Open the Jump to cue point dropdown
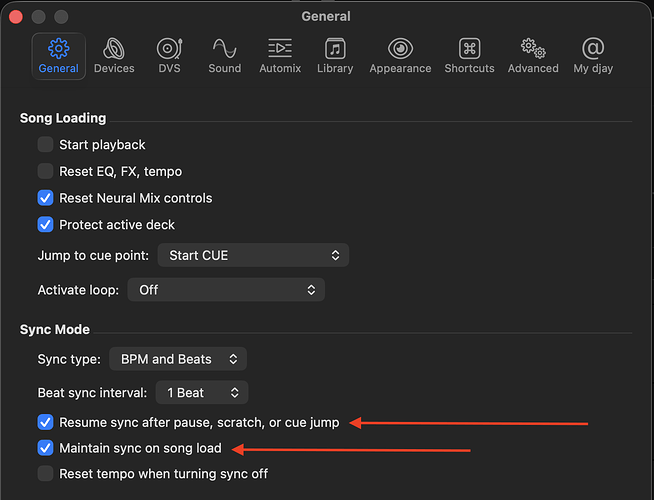 click(253, 255)
